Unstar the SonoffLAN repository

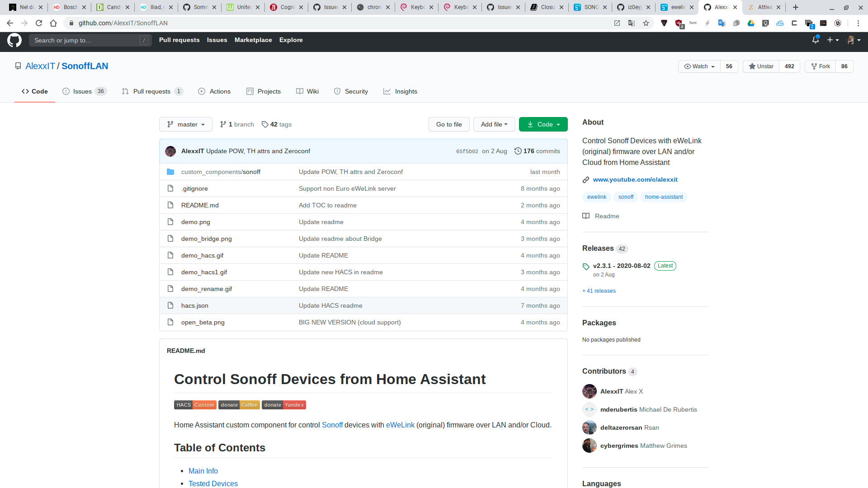coord(761,66)
